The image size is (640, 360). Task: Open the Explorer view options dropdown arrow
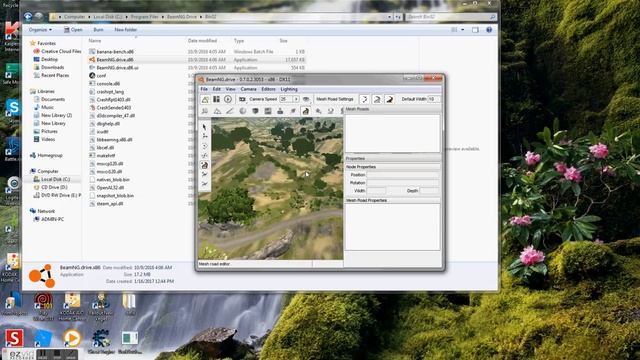tap(462, 30)
